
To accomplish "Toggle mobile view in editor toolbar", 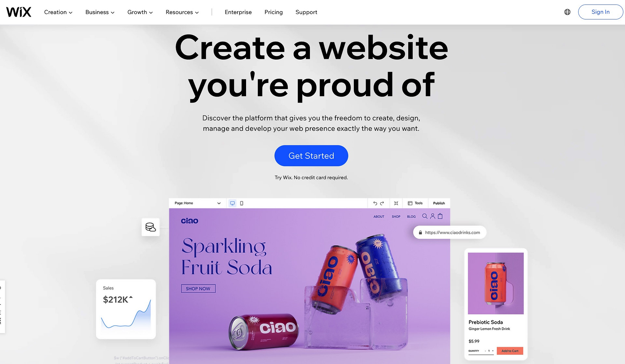I will (x=242, y=203).
